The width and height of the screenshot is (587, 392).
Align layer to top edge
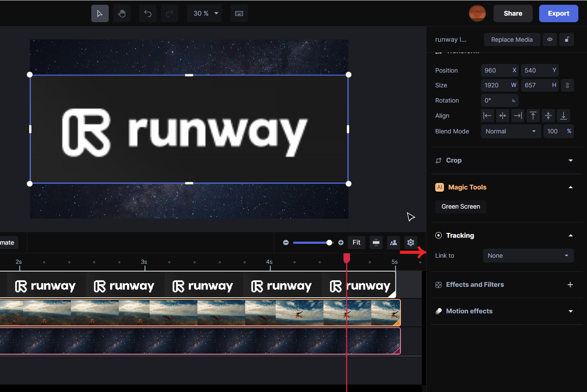tap(533, 116)
